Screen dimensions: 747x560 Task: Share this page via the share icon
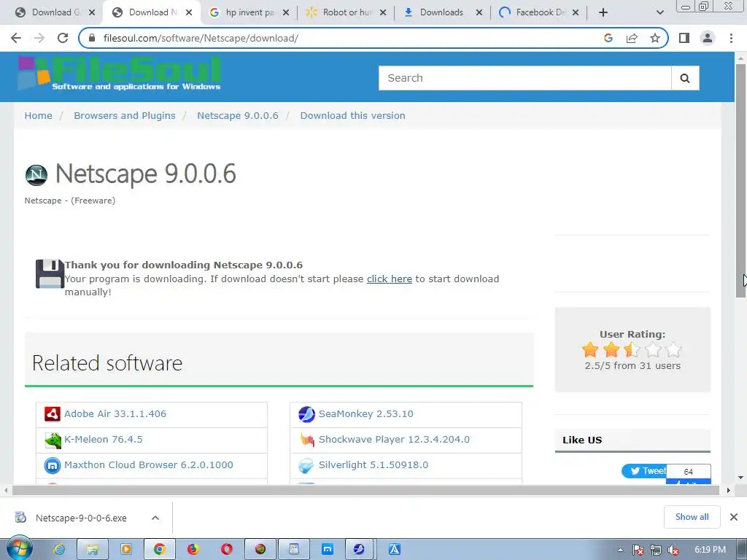632,38
